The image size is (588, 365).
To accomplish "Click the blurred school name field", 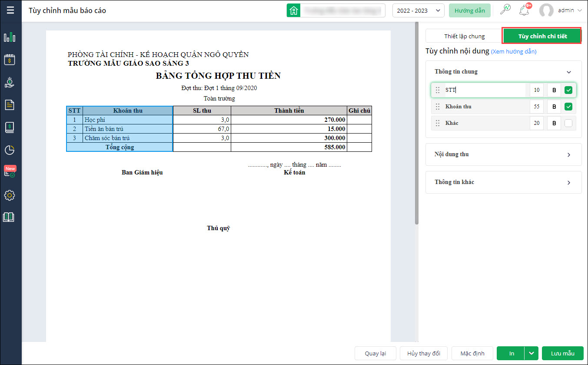I will [343, 10].
